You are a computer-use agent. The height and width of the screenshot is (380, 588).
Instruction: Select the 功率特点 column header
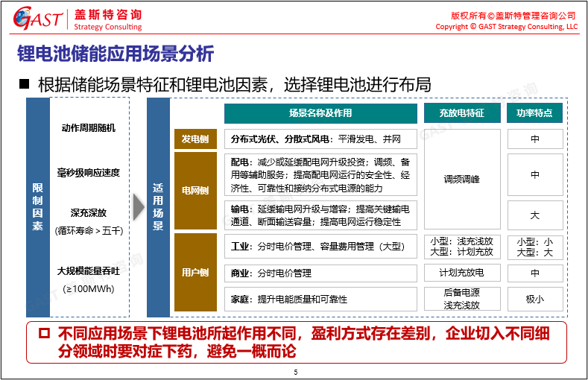pyautogui.click(x=534, y=113)
